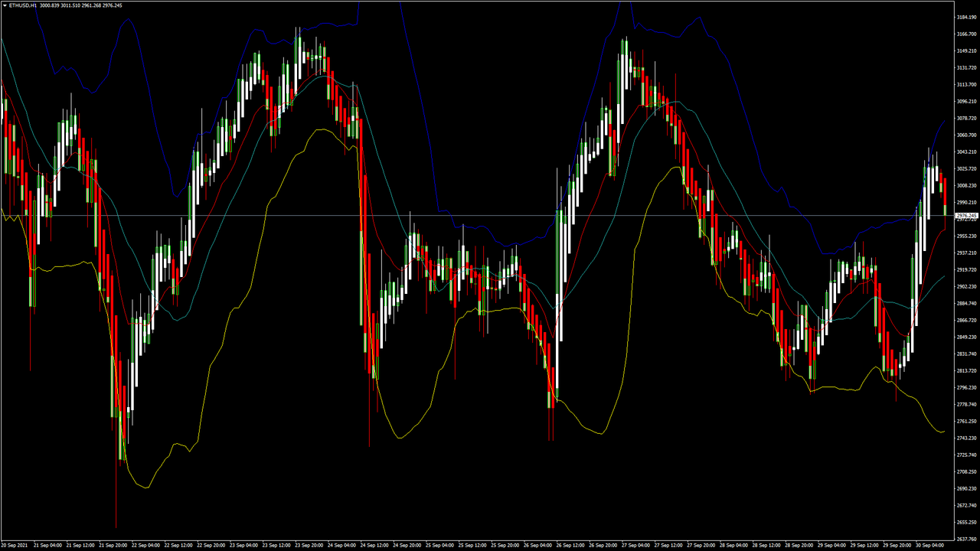This screenshot has height=551, width=980.
Task: Click the 30 Sep 04:00 time label
Action: pyautogui.click(x=929, y=546)
